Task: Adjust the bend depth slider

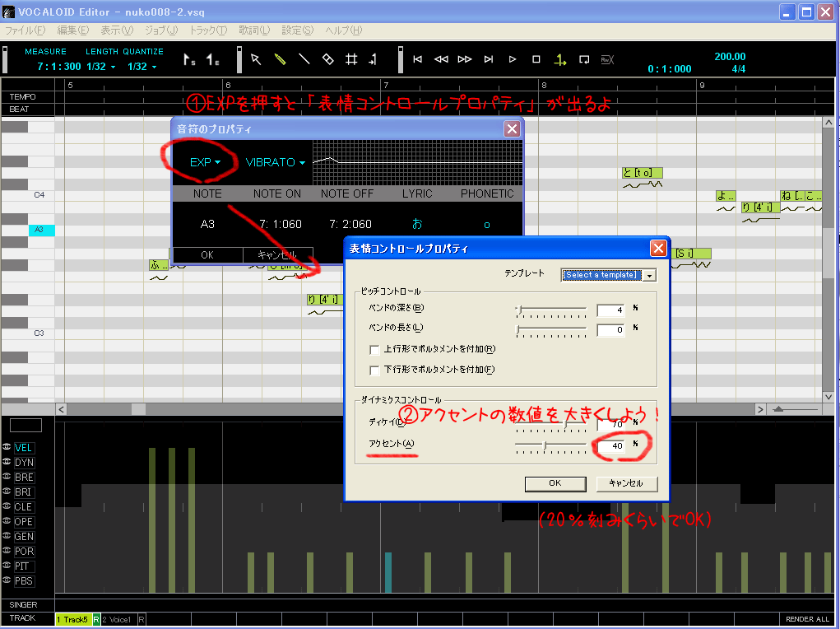Action: [x=550, y=311]
